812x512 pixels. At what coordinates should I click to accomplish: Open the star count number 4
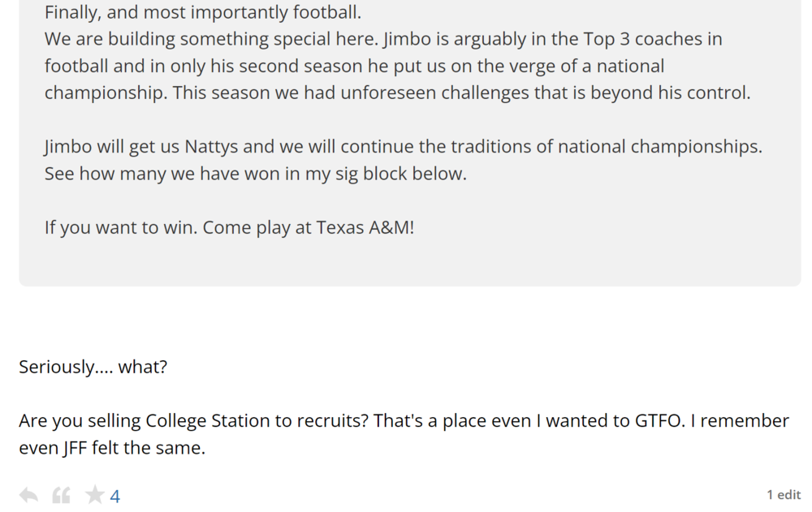coord(115,497)
